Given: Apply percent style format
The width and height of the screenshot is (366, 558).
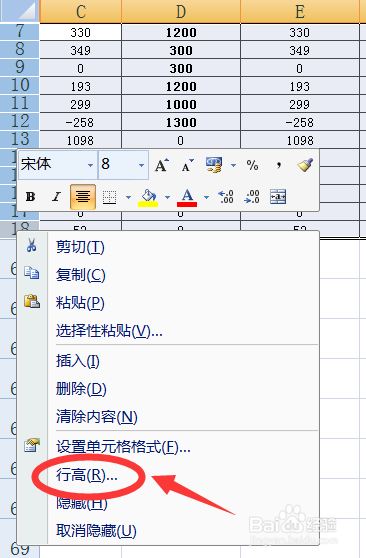Looking at the screenshot, I should [x=252, y=165].
